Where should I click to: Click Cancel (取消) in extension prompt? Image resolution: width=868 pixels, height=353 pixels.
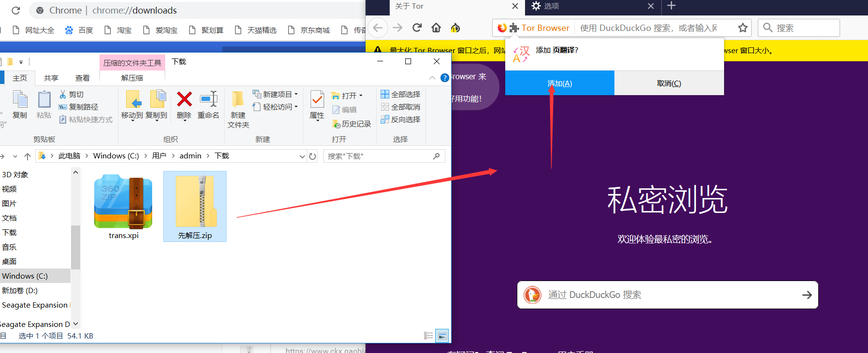[x=669, y=83]
